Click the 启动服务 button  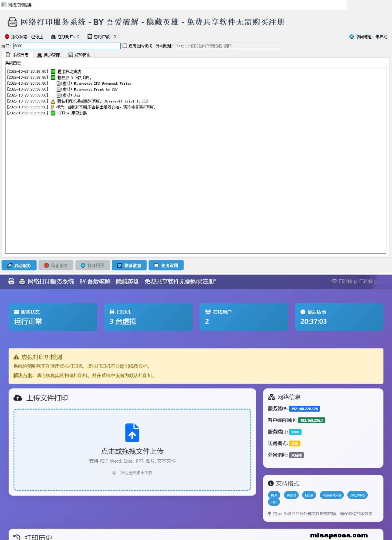19,265
